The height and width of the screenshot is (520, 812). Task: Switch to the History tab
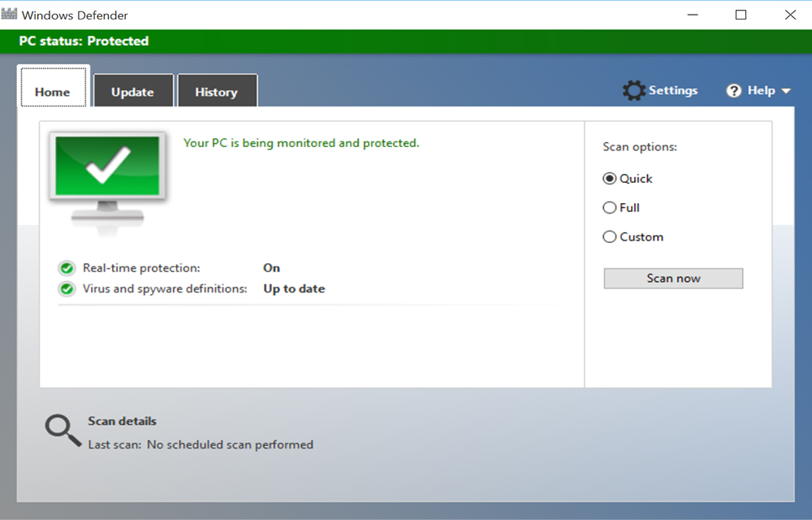217,92
